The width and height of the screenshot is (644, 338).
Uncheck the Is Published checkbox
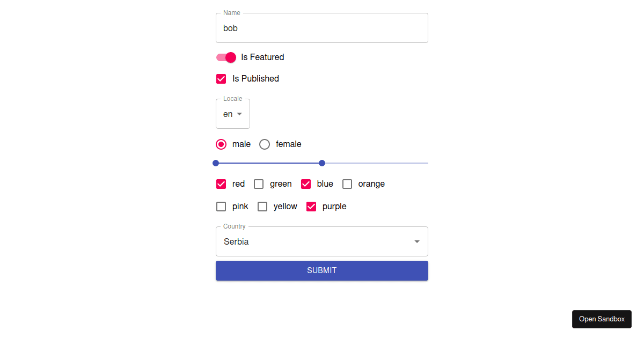(x=221, y=78)
